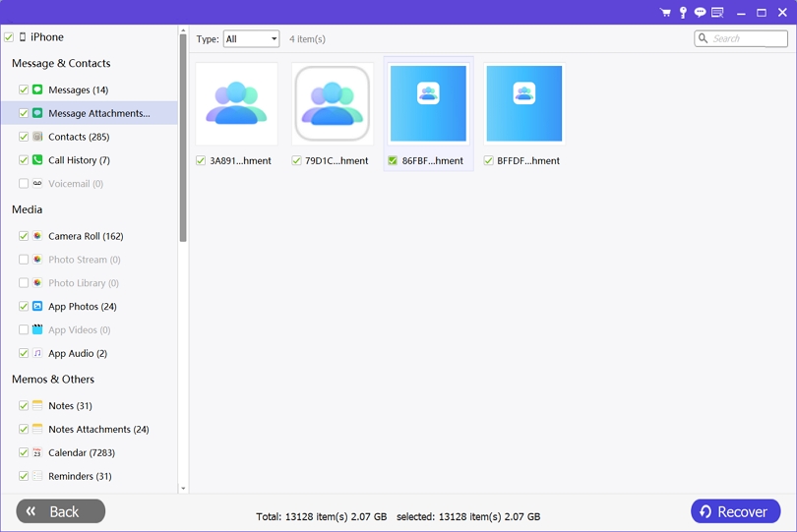The width and height of the screenshot is (797, 532).
Task: Click the Camera Roll icon
Action: tap(37, 236)
